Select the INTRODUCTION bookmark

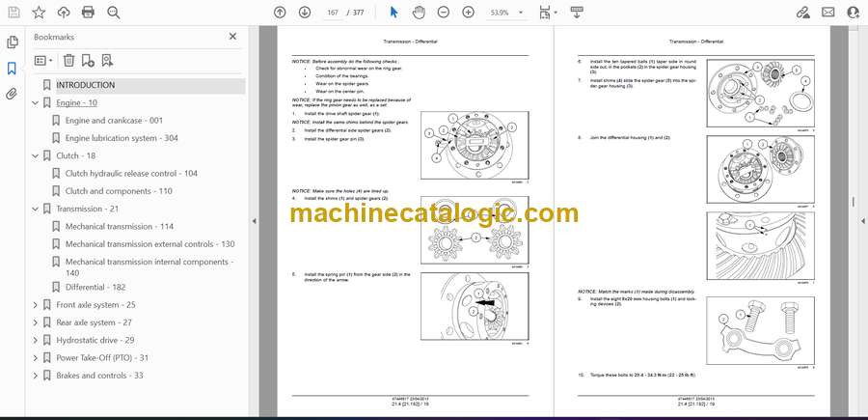pos(85,85)
